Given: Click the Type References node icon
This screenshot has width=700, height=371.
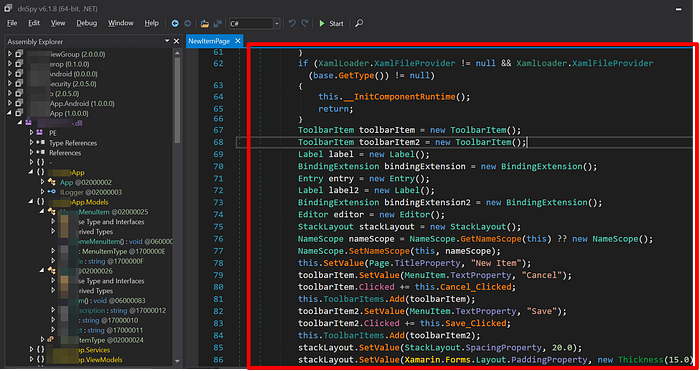Looking at the screenshot, I should (41, 143).
